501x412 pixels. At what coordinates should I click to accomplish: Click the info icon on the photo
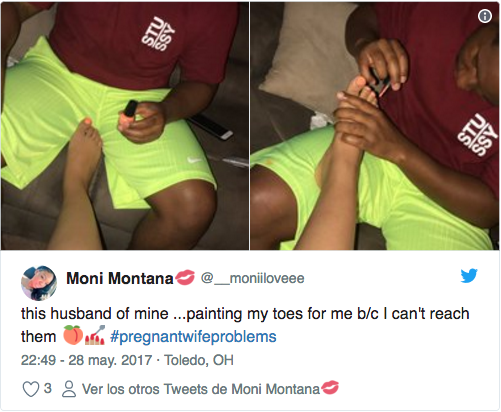click(x=485, y=16)
